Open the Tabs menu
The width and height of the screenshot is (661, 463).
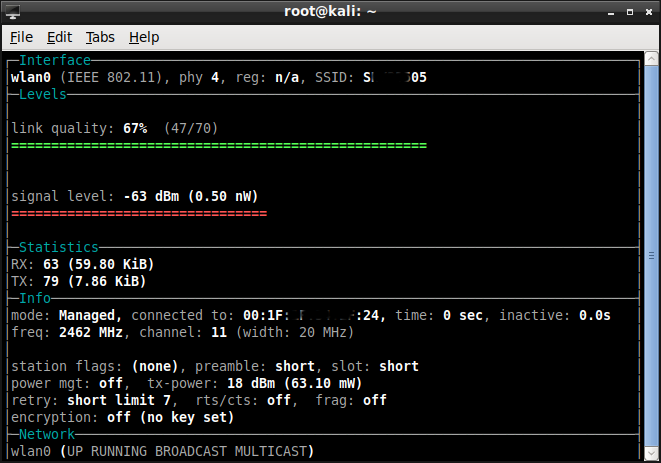100,37
